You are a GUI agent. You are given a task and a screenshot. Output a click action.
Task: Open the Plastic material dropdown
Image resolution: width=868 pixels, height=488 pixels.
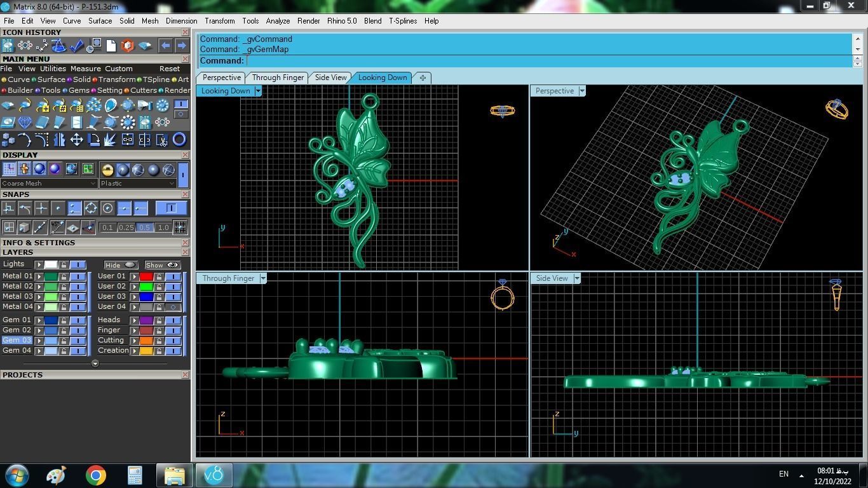coord(137,183)
